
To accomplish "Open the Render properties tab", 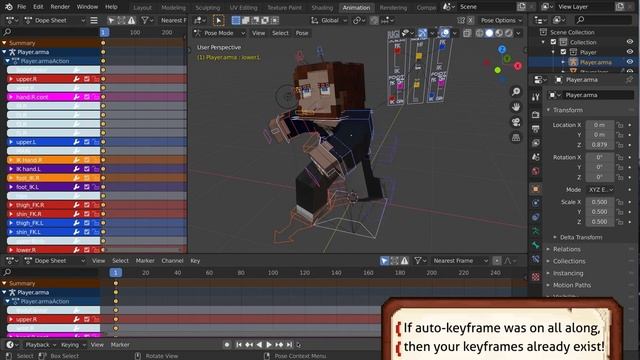I will point(536,115).
